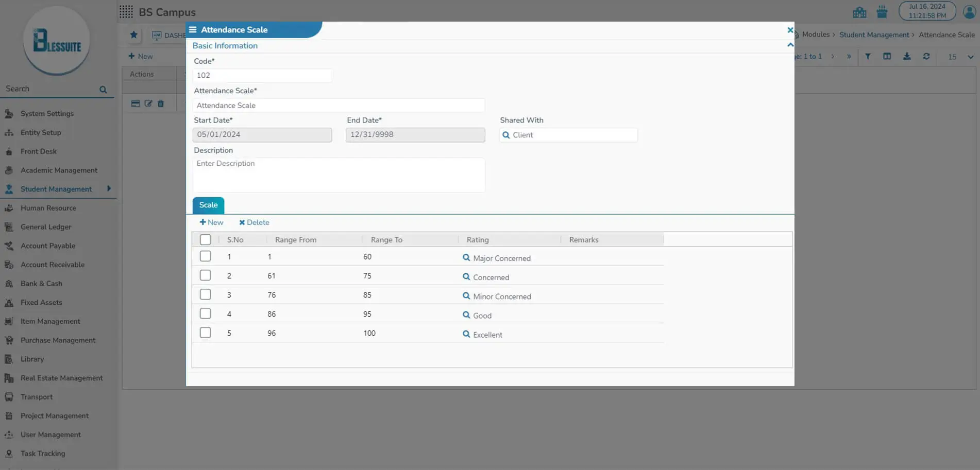Expand the Student Management sidebar arrow

coord(109,189)
